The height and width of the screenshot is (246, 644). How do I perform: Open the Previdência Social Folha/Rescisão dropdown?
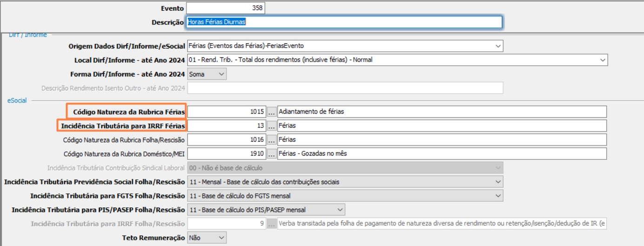pyautogui.click(x=498, y=182)
